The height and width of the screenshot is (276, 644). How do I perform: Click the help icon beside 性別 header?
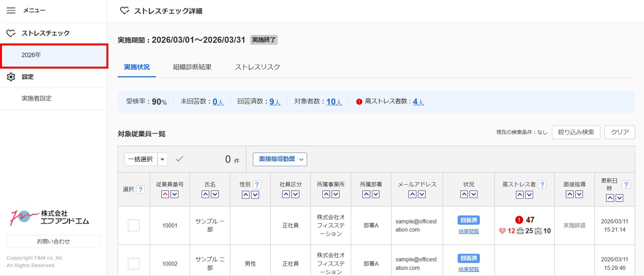point(257,185)
